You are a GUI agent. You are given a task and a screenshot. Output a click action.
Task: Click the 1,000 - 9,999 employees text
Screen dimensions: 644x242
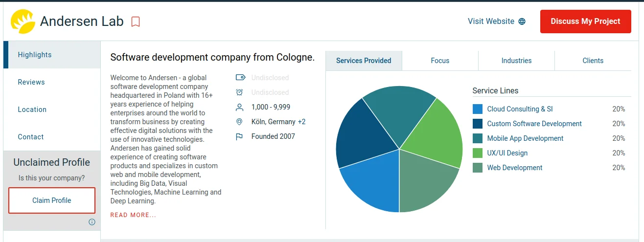point(271,107)
